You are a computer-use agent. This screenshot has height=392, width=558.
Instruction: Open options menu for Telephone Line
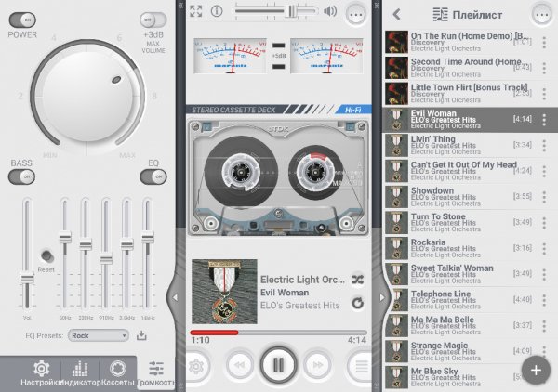click(544, 300)
